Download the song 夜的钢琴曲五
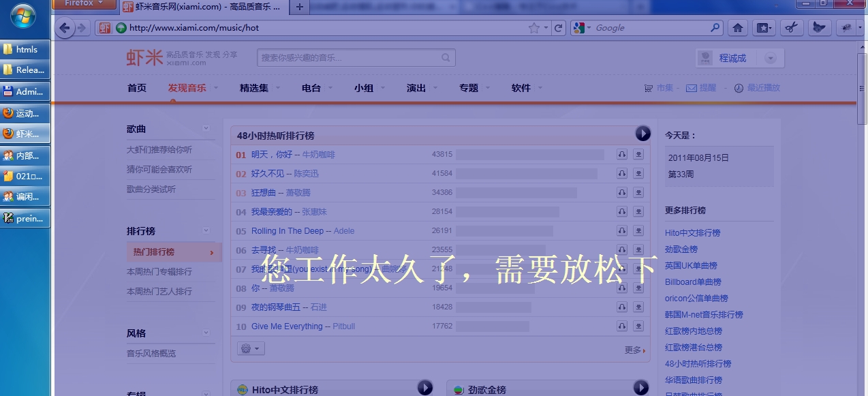The width and height of the screenshot is (868, 396). click(x=638, y=307)
